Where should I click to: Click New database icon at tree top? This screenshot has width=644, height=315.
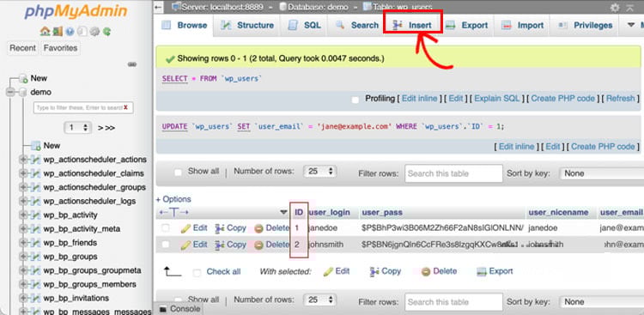point(23,78)
